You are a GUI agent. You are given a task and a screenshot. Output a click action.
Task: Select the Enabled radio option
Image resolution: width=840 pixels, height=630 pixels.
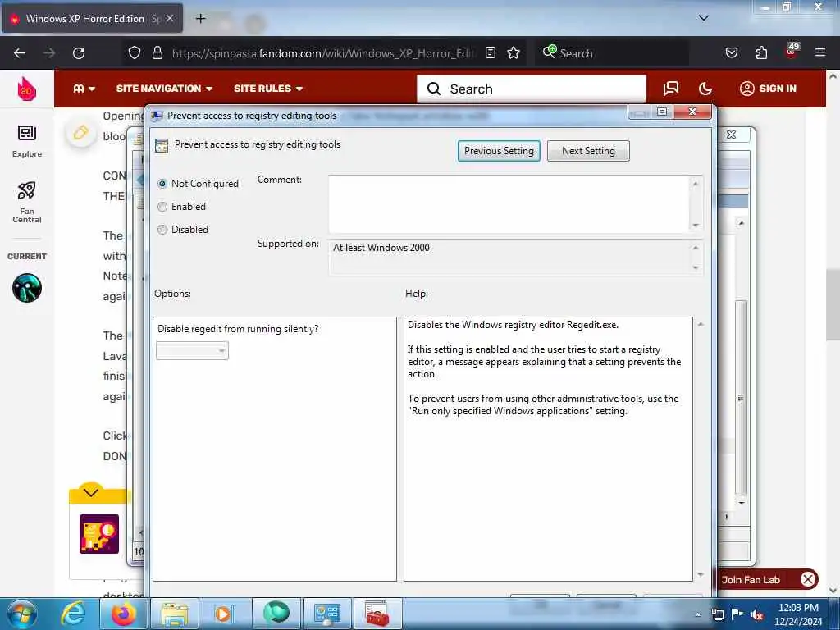(162, 207)
